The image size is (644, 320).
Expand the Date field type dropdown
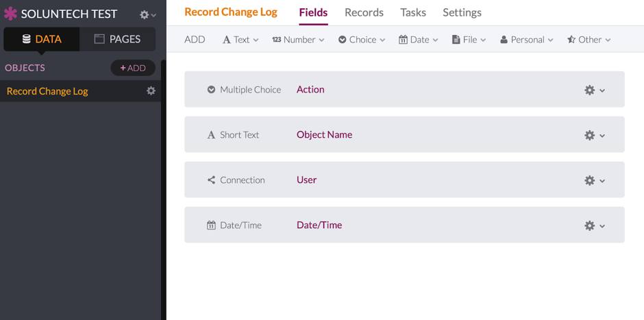(419, 40)
